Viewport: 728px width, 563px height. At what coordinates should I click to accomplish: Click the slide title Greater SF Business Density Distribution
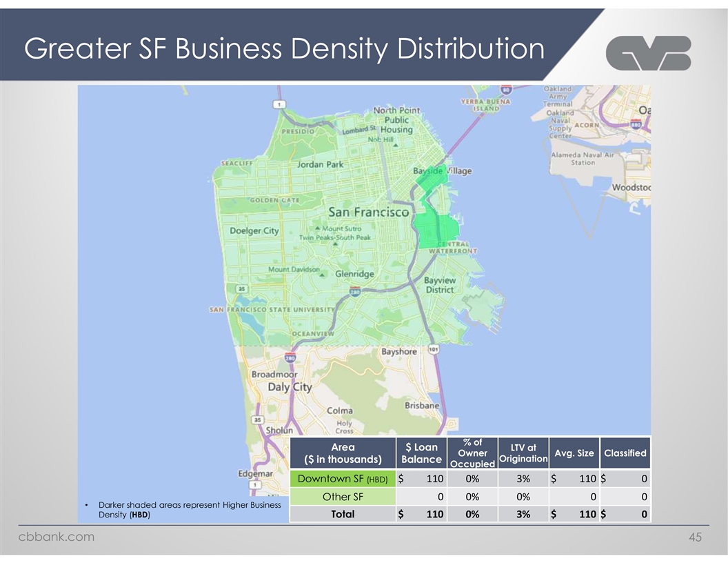[x=283, y=49]
